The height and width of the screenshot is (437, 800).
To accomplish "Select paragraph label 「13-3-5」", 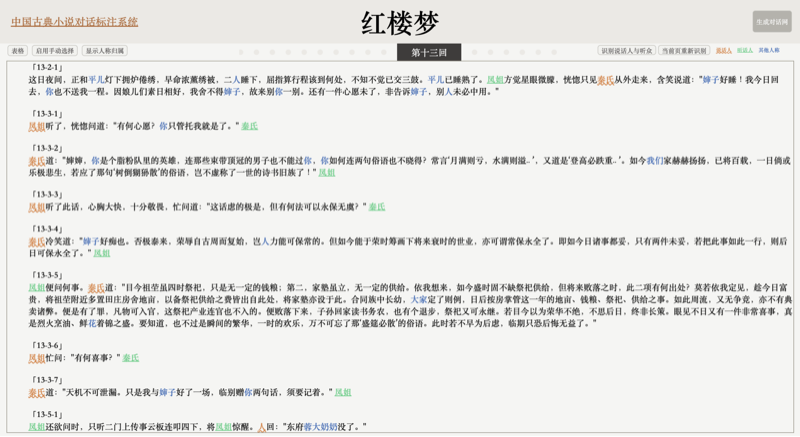I will [x=46, y=275].
